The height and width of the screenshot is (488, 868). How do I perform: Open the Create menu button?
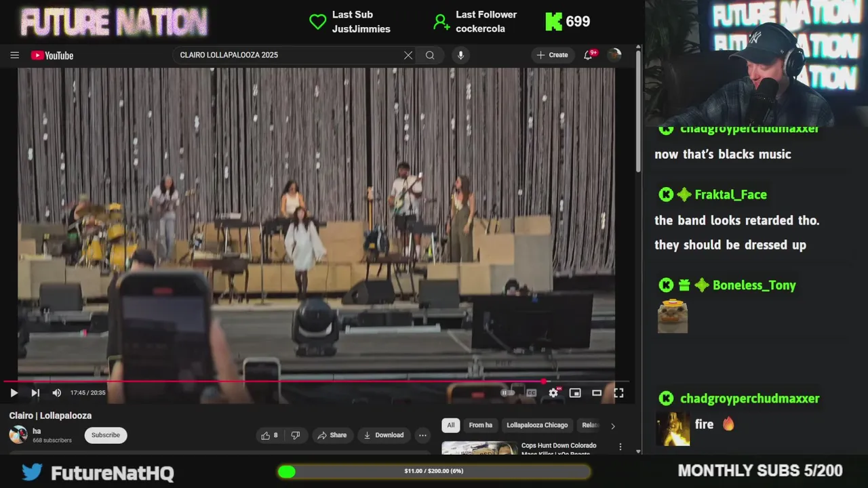(552, 55)
